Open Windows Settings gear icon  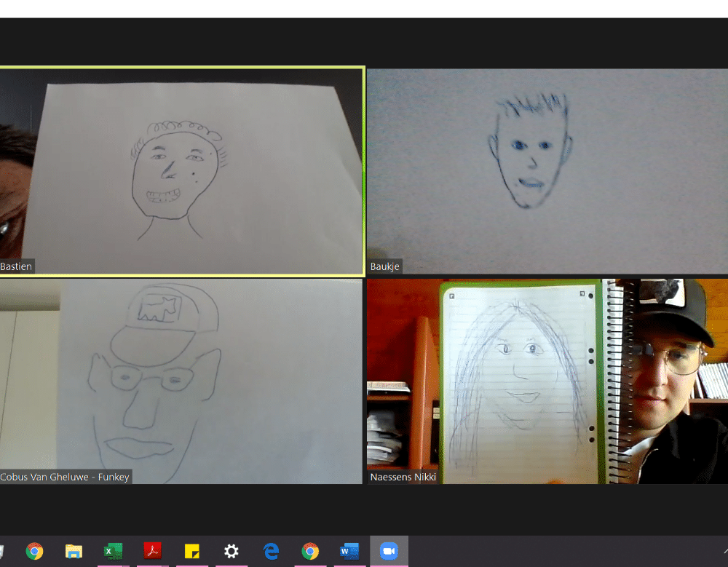[231, 551]
